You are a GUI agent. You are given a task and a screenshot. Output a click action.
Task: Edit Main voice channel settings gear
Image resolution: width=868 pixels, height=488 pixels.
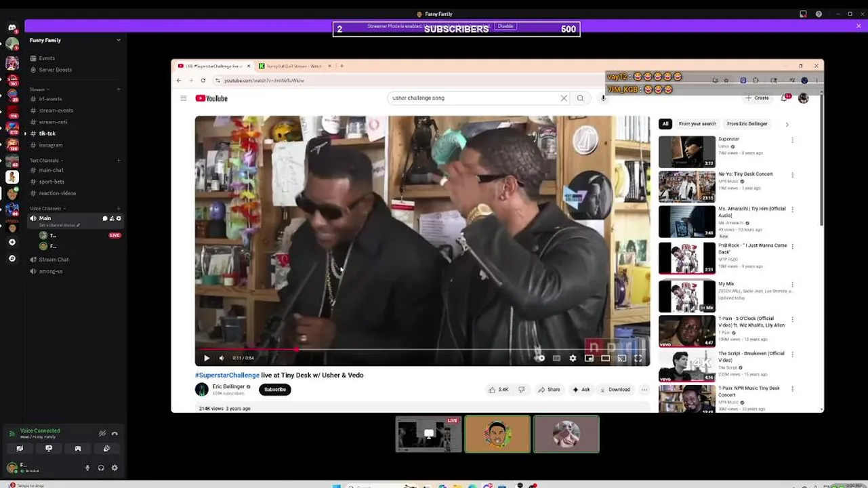coord(119,218)
